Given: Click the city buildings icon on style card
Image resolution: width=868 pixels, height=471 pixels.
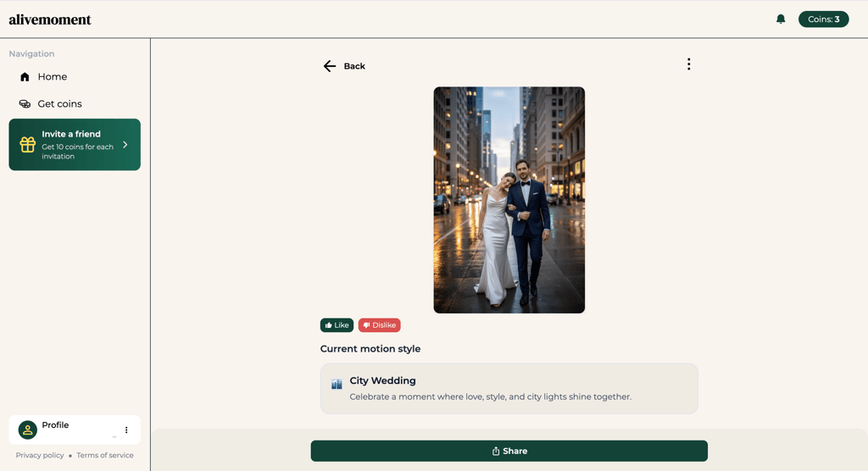Looking at the screenshot, I should point(337,384).
